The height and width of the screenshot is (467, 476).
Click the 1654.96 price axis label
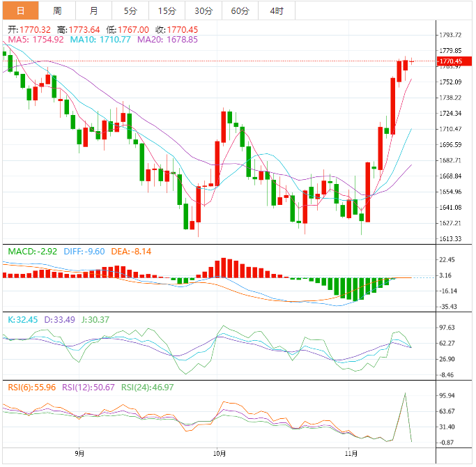450,192
